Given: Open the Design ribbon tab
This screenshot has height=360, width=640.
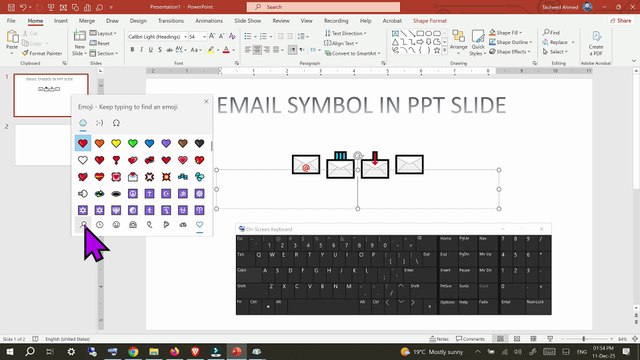Looking at the screenshot, I should [x=138, y=20].
